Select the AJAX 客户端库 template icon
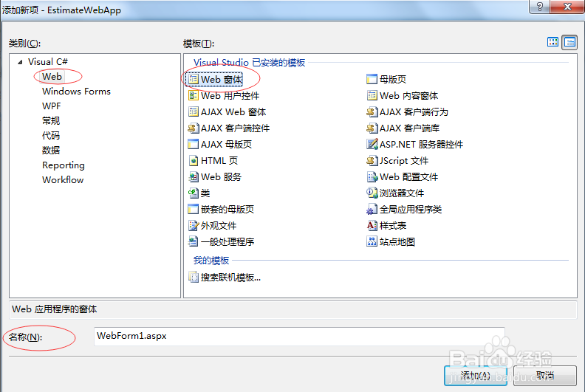The image size is (585, 392). pyautogui.click(x=372, y=128)
